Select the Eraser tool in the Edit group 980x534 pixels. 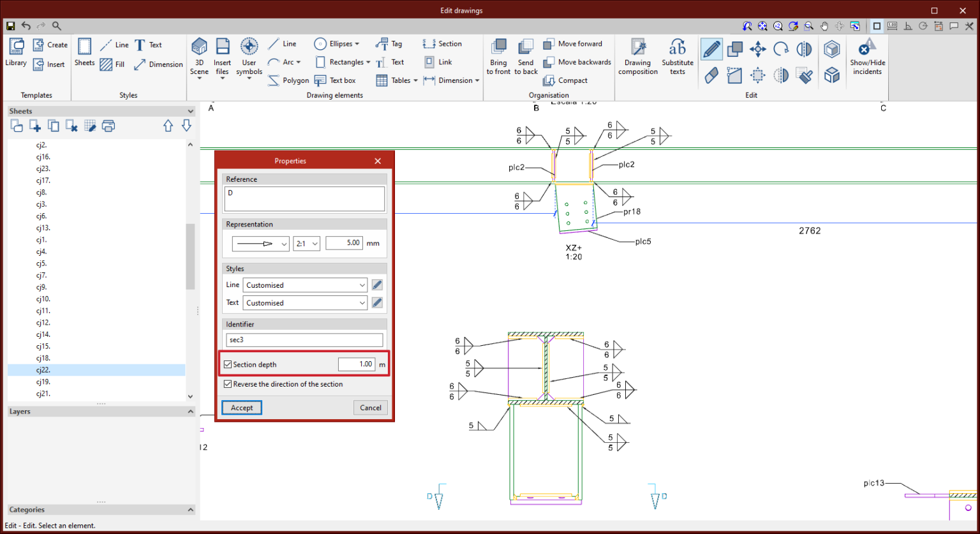point(711,75)
